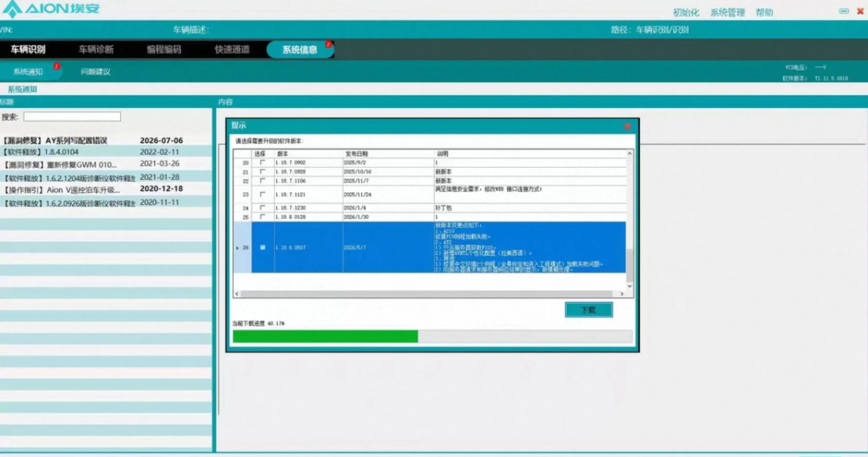
Task: Switch to the 车辆诊断 tab
Action: [x=96, y=49]
